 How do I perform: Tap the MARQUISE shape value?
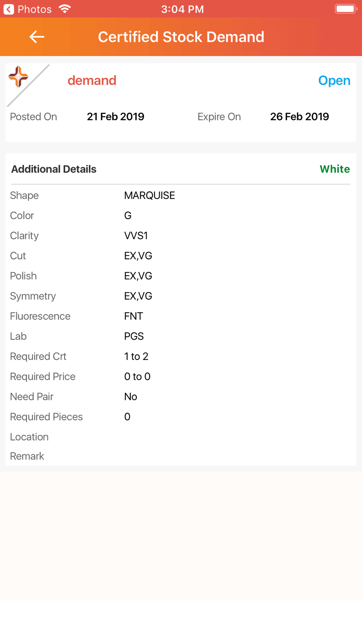pyautogui.click(x=150, y=196)
